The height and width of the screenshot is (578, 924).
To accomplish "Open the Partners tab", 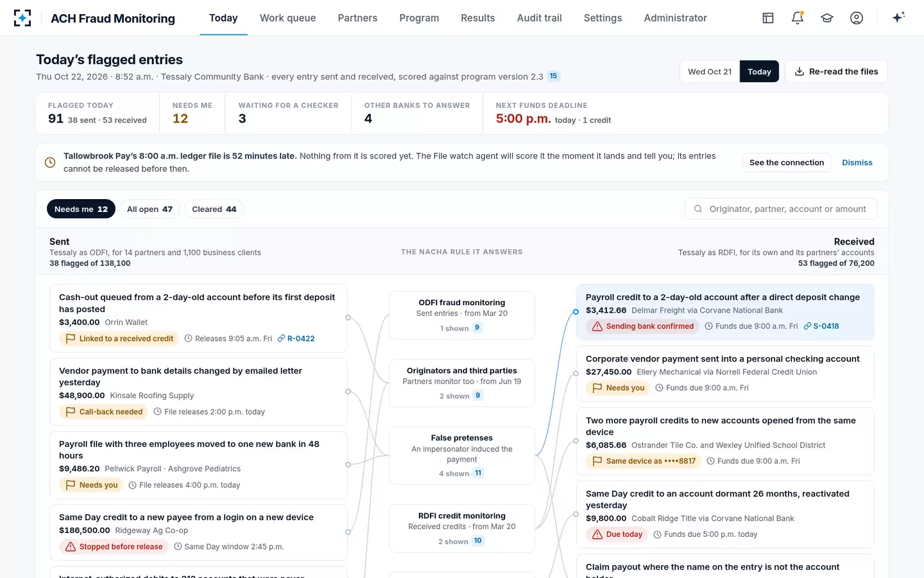I will 357,18.
